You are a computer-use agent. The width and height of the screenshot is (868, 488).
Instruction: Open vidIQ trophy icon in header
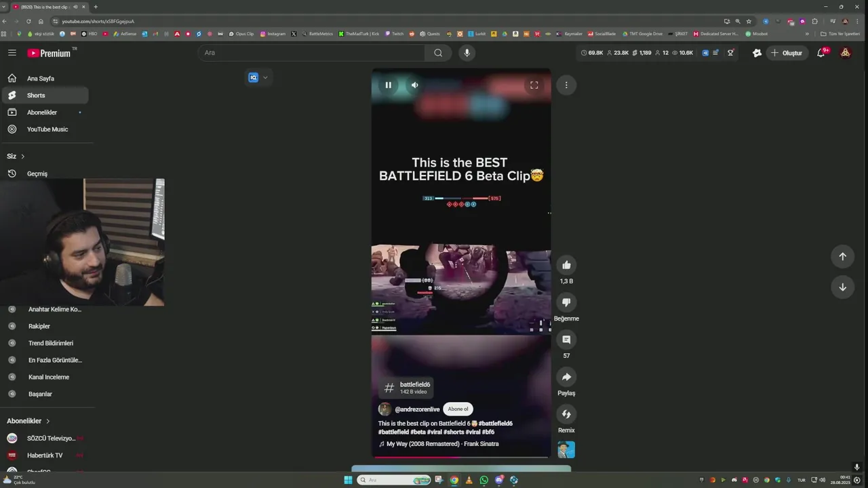[730, 53]
